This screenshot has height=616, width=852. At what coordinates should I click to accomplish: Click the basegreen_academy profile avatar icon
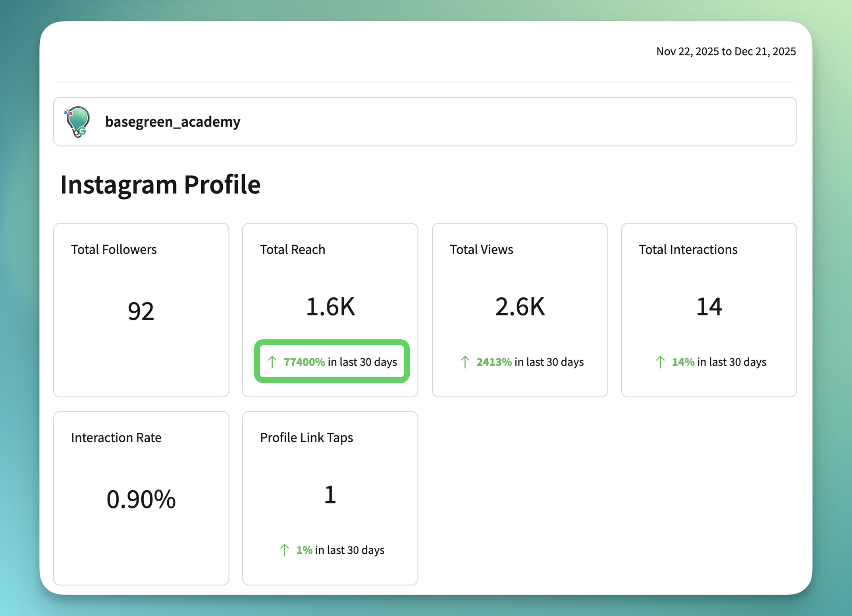point(77,121)
